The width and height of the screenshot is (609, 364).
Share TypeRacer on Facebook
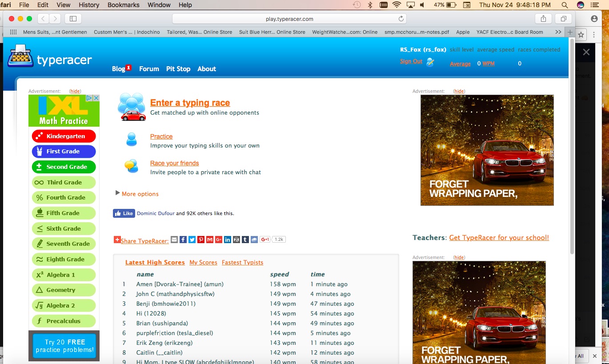[183, 240]
